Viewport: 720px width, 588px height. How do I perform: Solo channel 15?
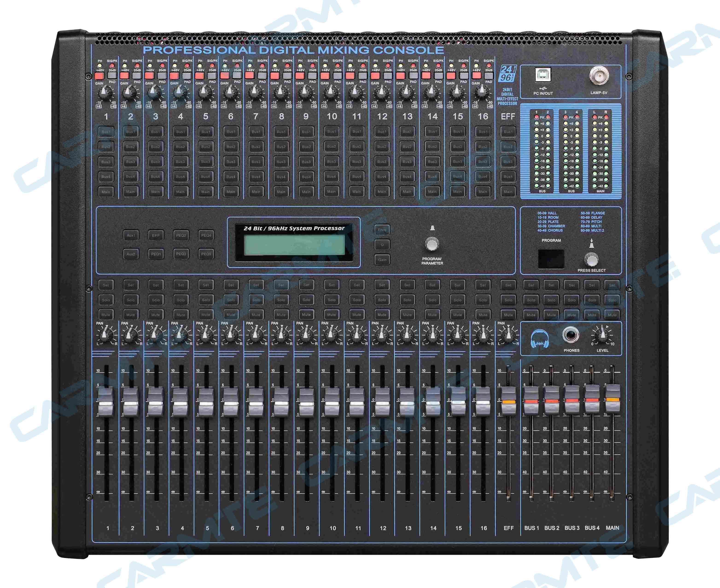coord(458,300)
